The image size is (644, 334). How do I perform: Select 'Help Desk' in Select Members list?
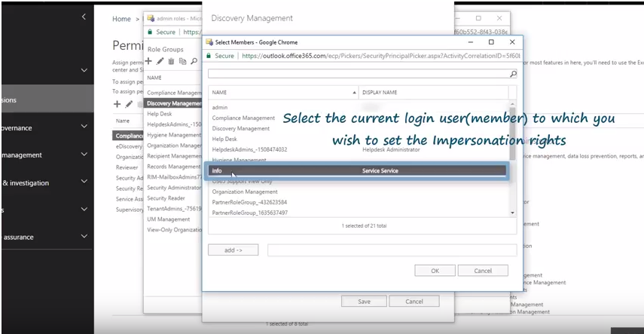click(359, 139)
